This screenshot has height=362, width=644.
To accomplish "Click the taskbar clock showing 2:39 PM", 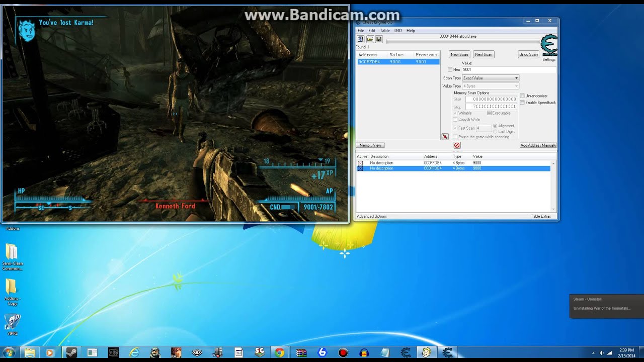I will pos(626,352).
